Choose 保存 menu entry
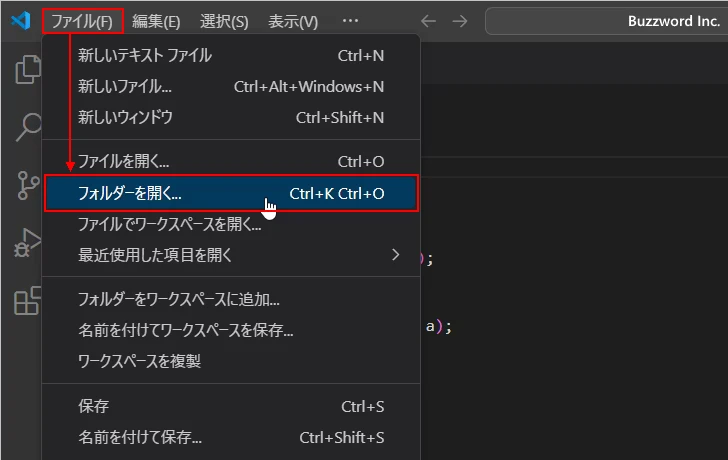 coord(231,407)
